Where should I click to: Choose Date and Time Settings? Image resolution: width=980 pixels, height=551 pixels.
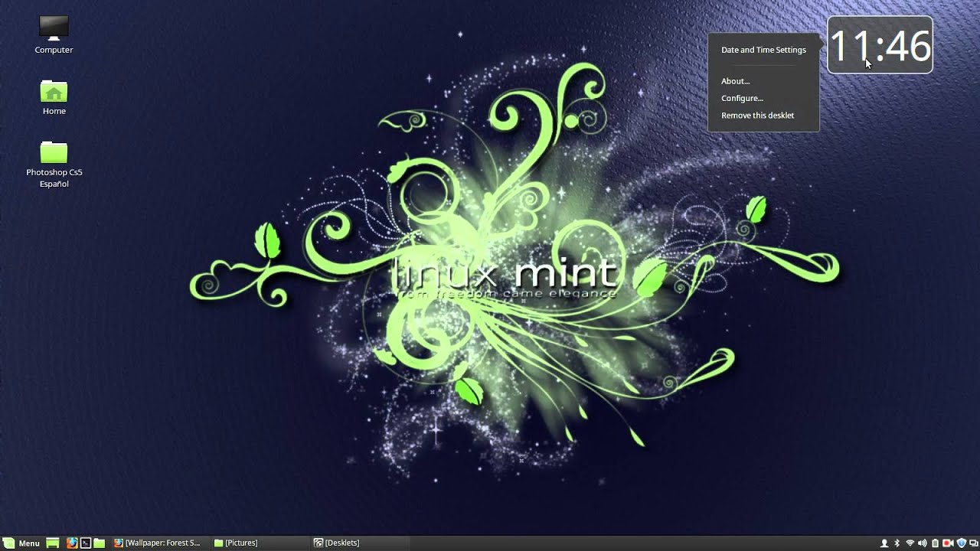click(x=763, y=50)
